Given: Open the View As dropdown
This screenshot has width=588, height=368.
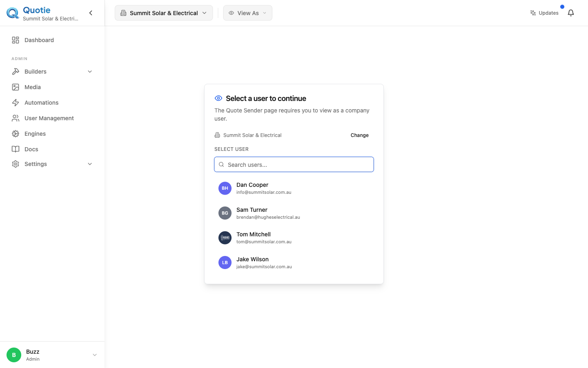Looking at the screenshot, I should (x=247, y=13).
